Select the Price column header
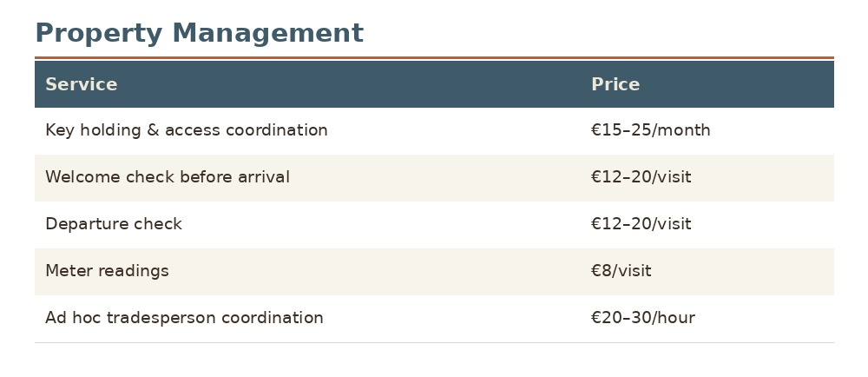Screen dimensions: 868x377 pos(615,84)
